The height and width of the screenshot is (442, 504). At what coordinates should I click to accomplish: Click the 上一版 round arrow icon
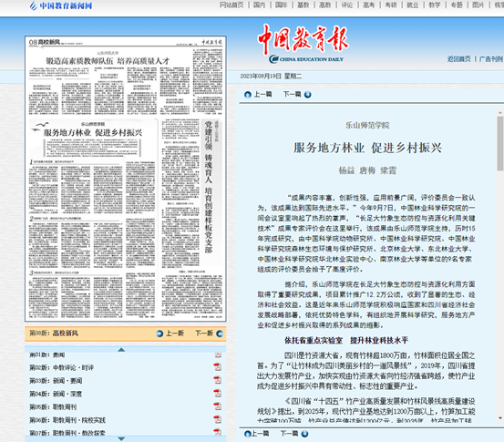(159, 334)
